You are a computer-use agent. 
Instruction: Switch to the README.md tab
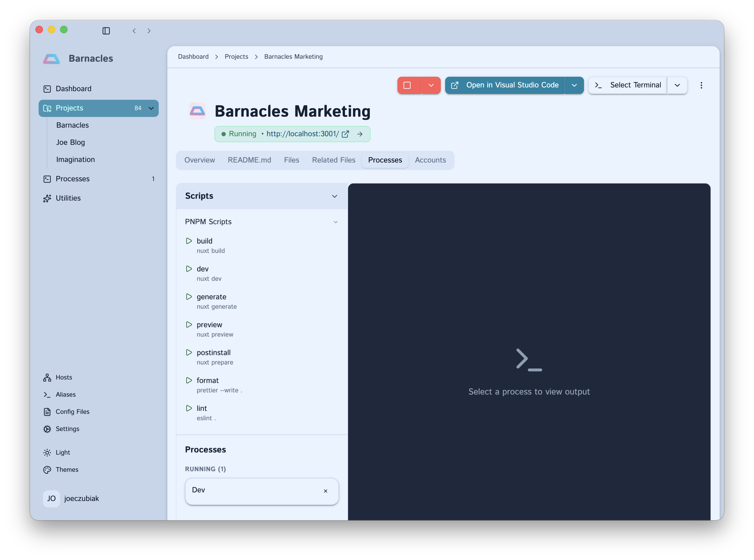[x=249, y=160]
